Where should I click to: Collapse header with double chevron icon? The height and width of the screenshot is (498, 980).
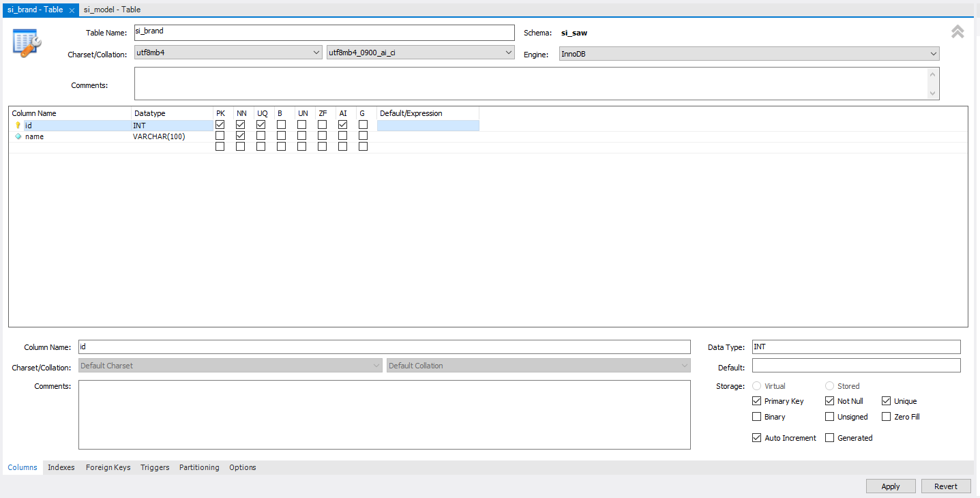point(957,31)
